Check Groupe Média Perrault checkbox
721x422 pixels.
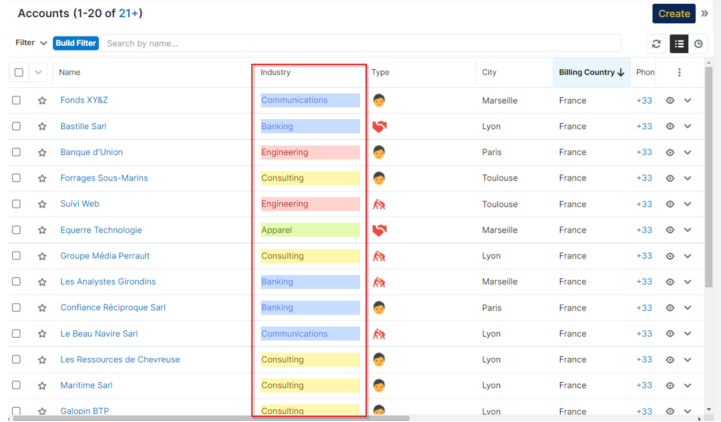pos(17,256)
